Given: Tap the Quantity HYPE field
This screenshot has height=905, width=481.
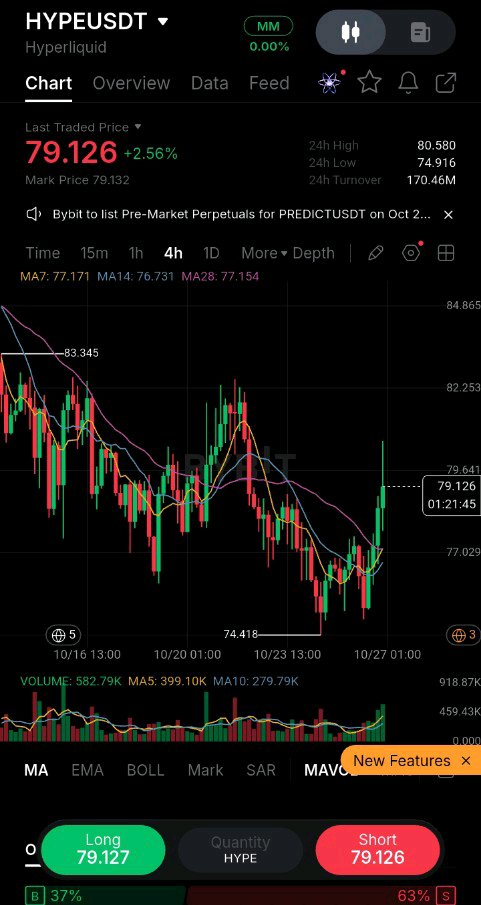Looking at the screenshot, I should coord(240,850).
